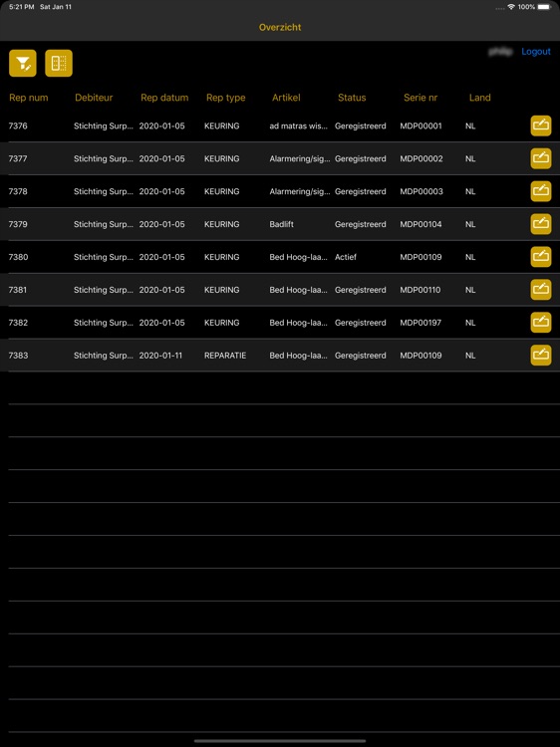The width and height of the screenshot is (560, 747).
Task: Click Bed Hoog-laa... article in row 7380
Action: pos(298,257)
